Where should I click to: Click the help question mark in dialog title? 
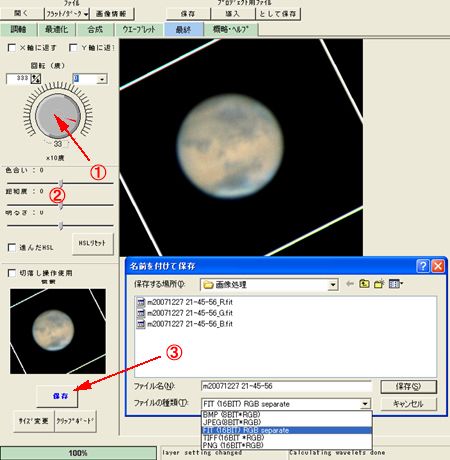point(423,266)
